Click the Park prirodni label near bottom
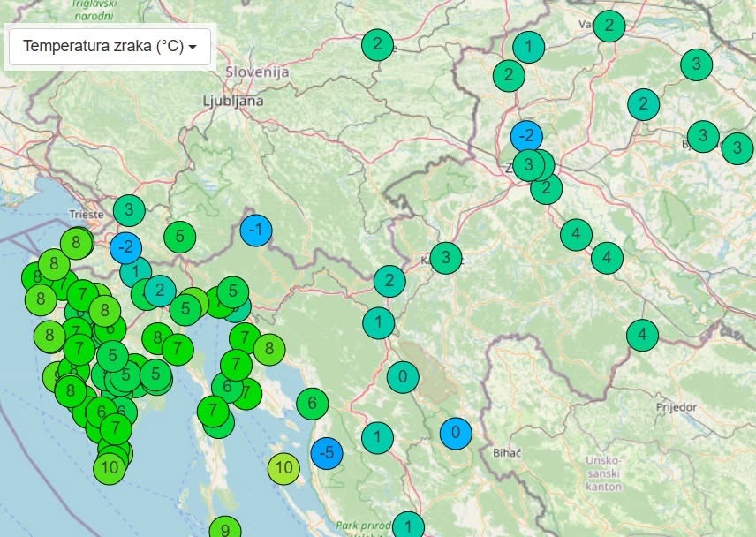Image resolution: width=756 pixels, height=537 pixels. click(365, 523)
